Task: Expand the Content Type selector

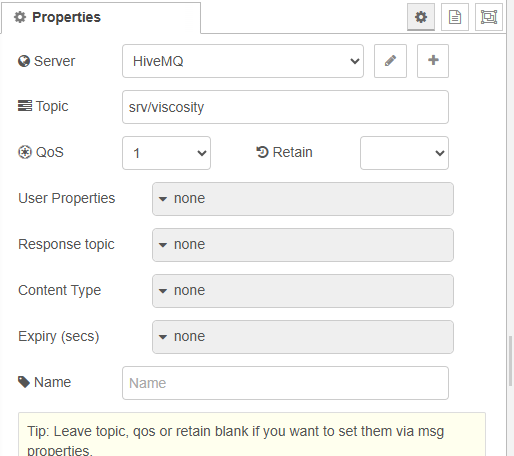Action: pyautogui.click(x=303, y=291)
